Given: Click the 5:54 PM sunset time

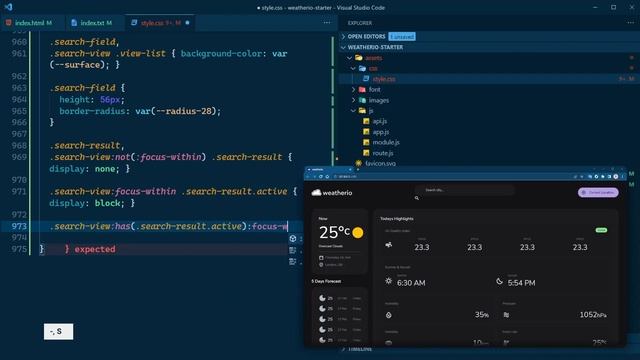Looking at the screenshot, I should [x=521, y=283].
